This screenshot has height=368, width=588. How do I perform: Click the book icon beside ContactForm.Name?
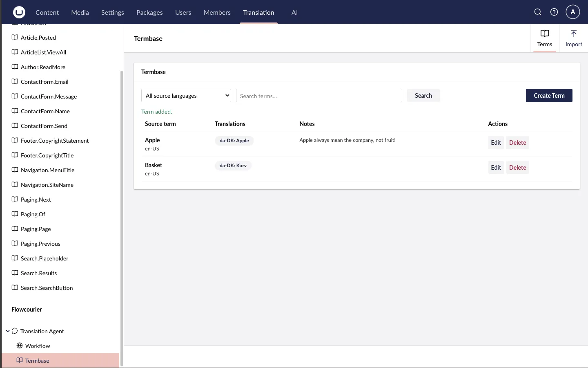(x=15, y=111)
